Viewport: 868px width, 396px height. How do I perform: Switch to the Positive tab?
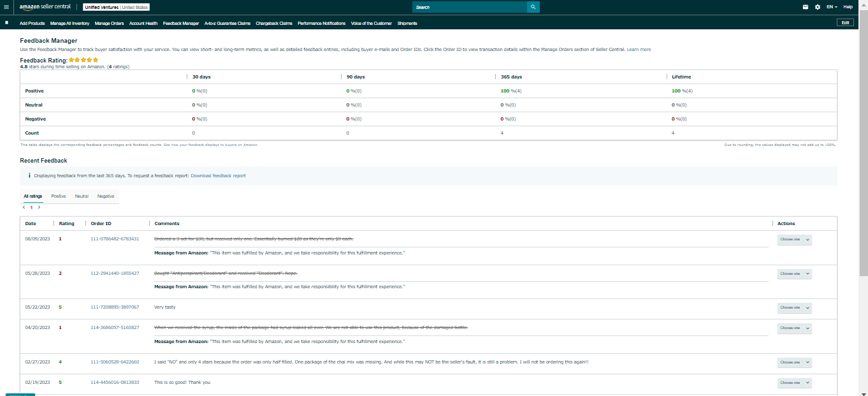(x=59, y=196)
